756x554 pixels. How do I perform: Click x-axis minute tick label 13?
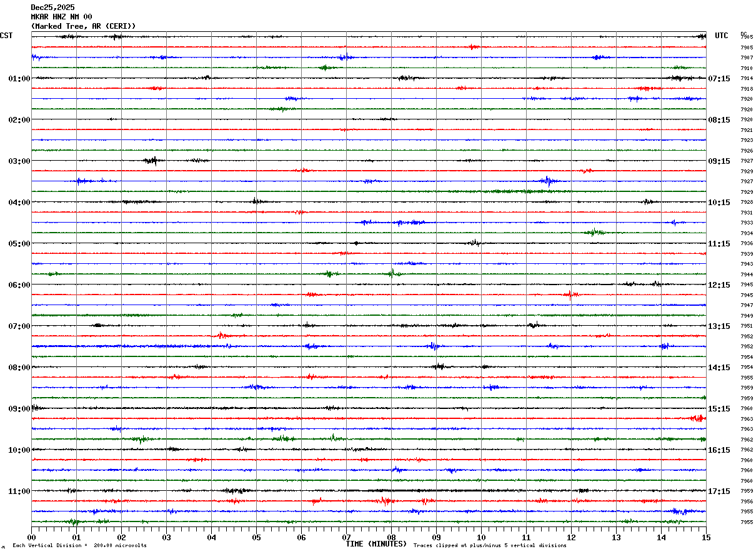(616, 537)
